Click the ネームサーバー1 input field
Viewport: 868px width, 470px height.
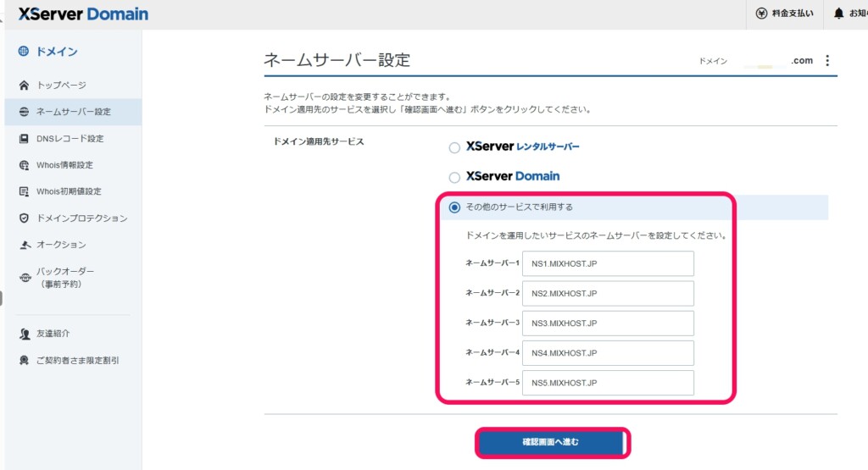(x=608, y=263)
